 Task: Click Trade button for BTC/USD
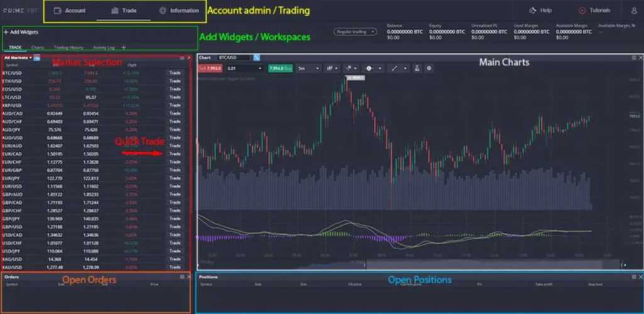(x=175, y=73)
